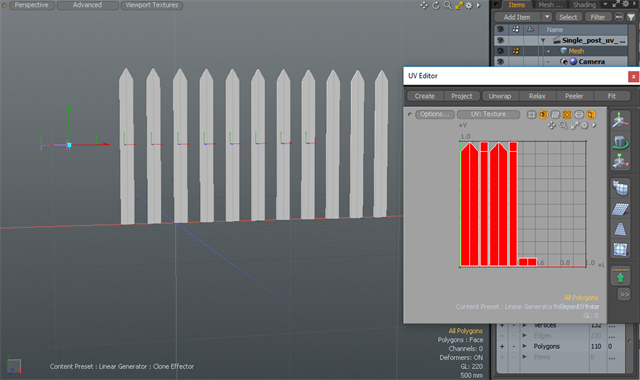
Task: Click the 3D viewport pan (move) icon
Action: point(424,5)
